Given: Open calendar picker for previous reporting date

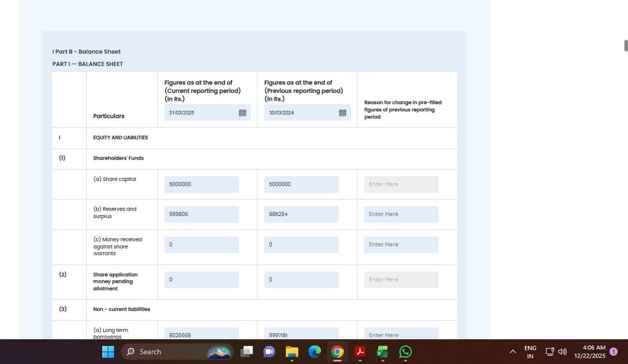Looking at the screenshot, I should point(342,113).
